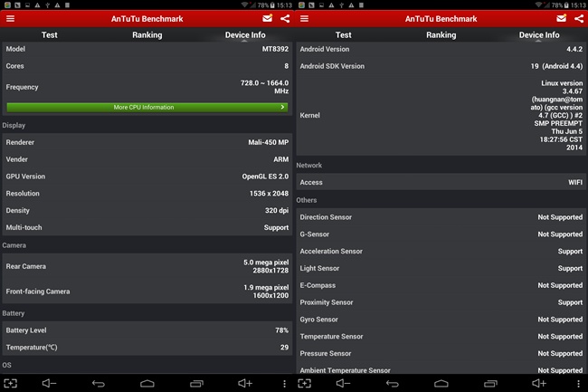Select the Android SDK Version row
The image size is (588, 392).
pos(441,66)
